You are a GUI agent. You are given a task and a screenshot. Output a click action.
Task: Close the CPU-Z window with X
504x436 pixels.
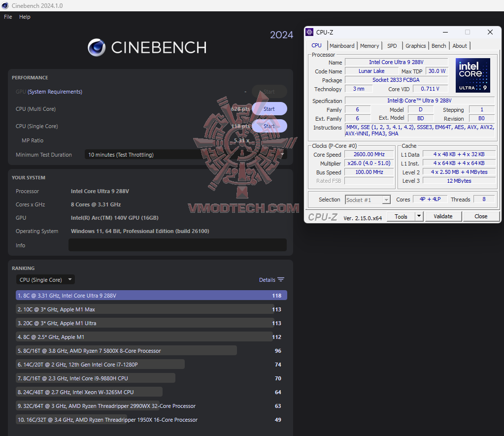(x=490, y=32)
